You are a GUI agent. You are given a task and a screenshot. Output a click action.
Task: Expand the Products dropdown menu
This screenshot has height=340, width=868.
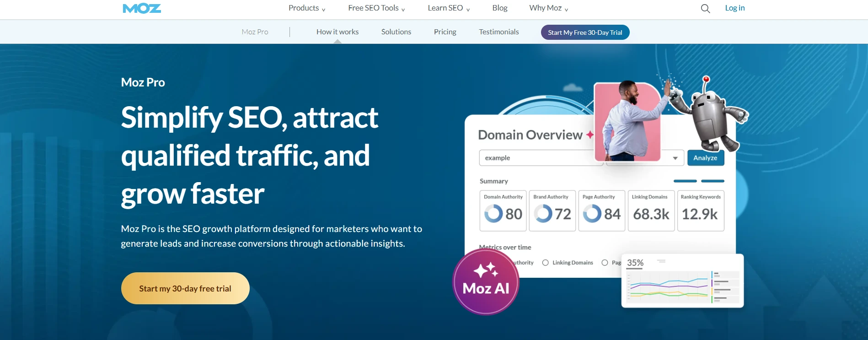(x=306, y=8)
